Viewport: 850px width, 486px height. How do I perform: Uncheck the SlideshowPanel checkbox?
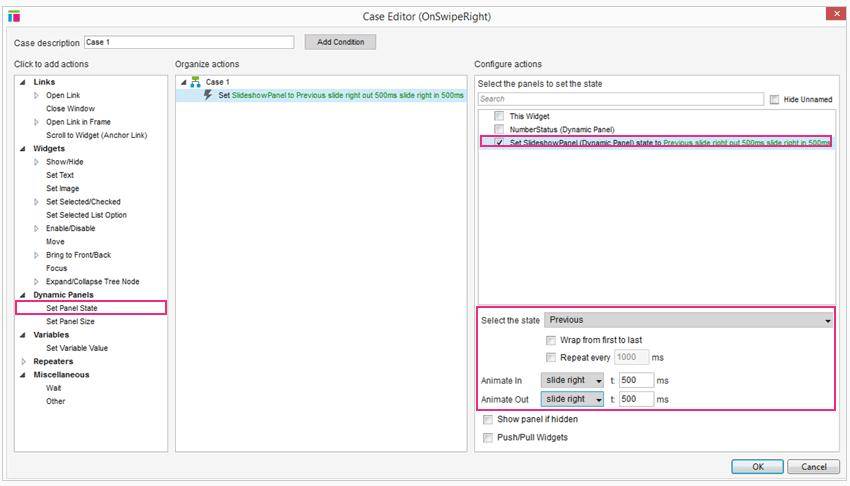499,142
